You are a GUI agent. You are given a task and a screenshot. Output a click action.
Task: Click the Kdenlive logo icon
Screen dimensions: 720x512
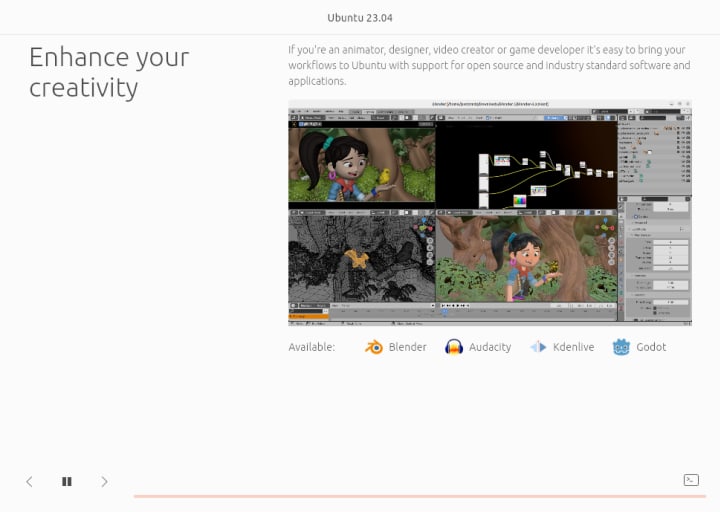click(x=538, y=347)
